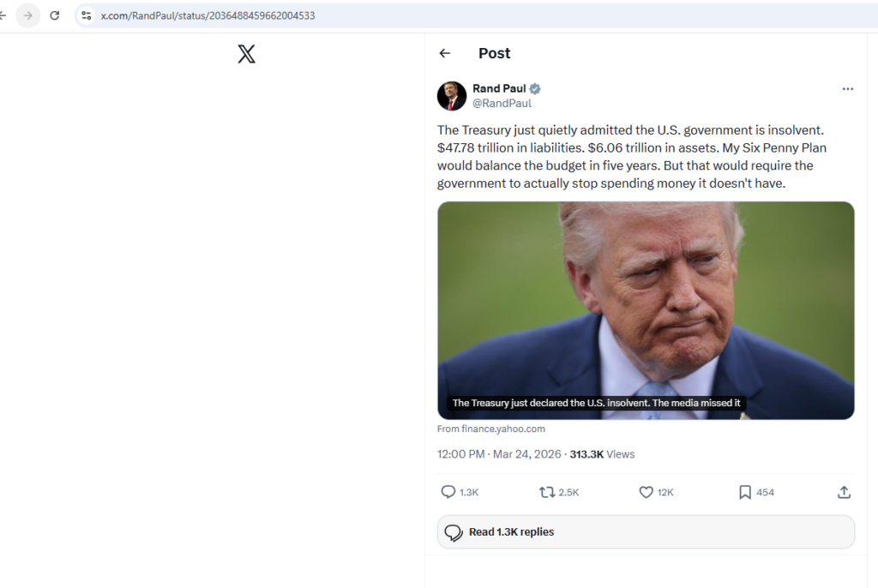Open the reply composer via the speech bubble icon
The image size is (878, 588).
(448, 492)
